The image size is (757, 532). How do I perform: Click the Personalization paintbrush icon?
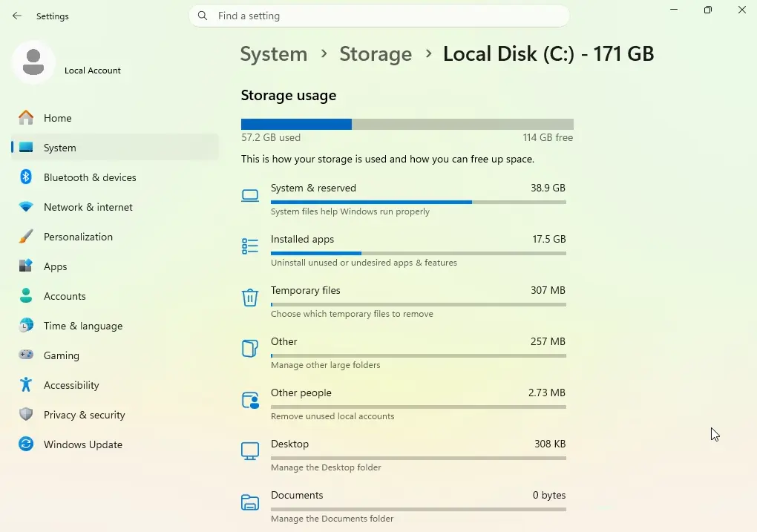point(26,237)
